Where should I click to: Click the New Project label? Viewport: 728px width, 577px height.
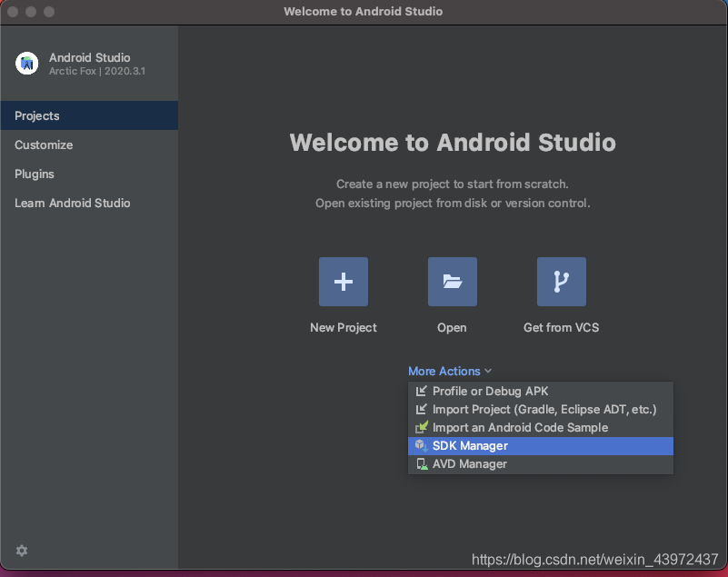click(344, 327)
